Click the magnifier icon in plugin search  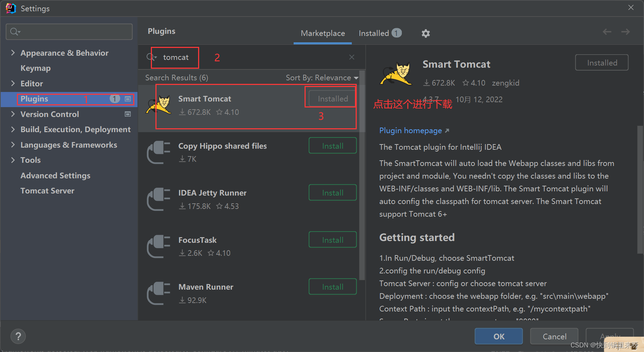(152, 57)
